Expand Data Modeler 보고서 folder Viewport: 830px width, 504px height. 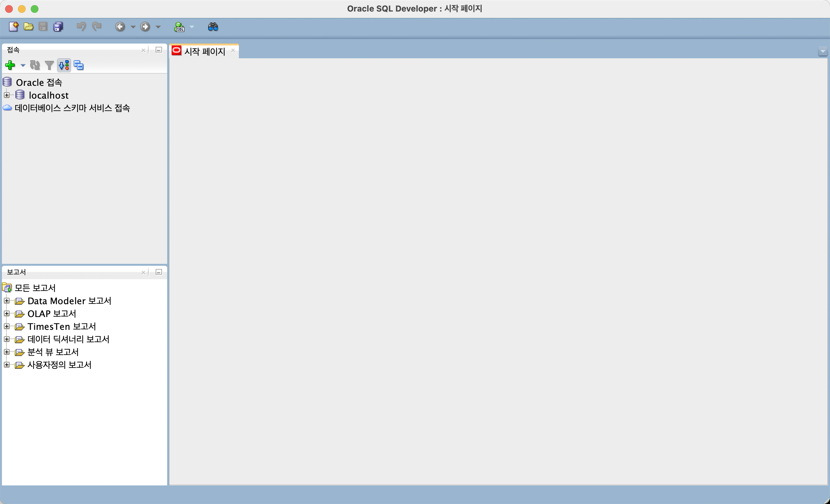[6, 301]
